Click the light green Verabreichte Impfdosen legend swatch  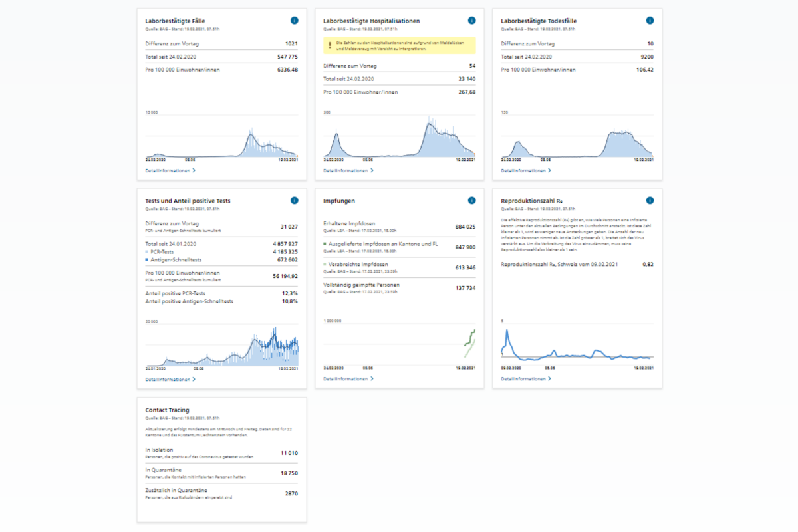pyautogui.click(x=325, y=265)
